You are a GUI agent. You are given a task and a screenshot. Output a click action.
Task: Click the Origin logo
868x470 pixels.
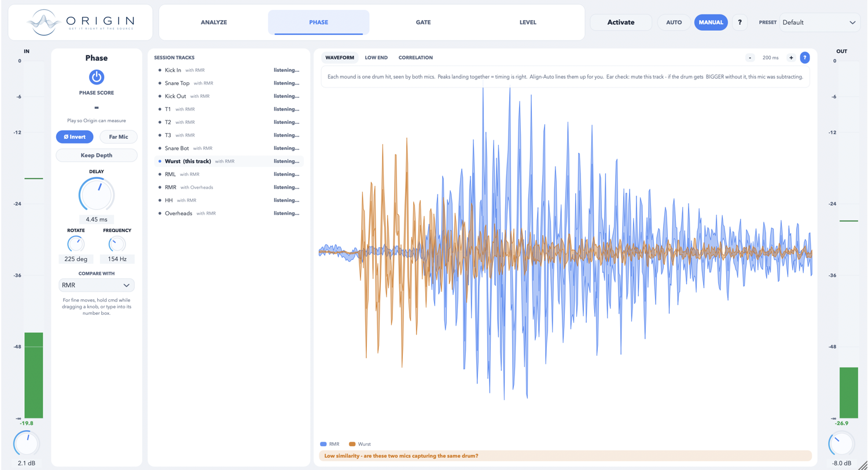pos(80,22)
